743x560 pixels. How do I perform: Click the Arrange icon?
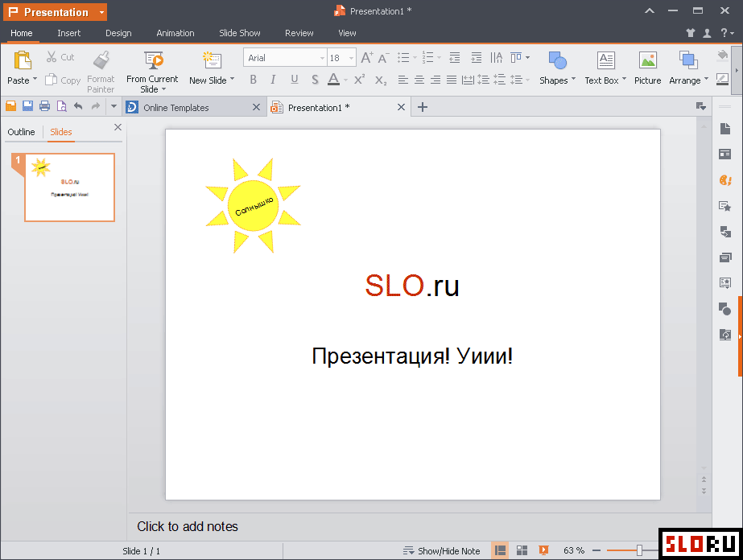(688, 60)
